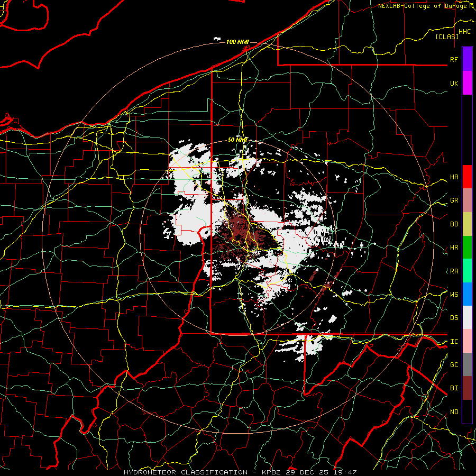
Task: Click the 100 NMI range ring label
Action: 237,42
